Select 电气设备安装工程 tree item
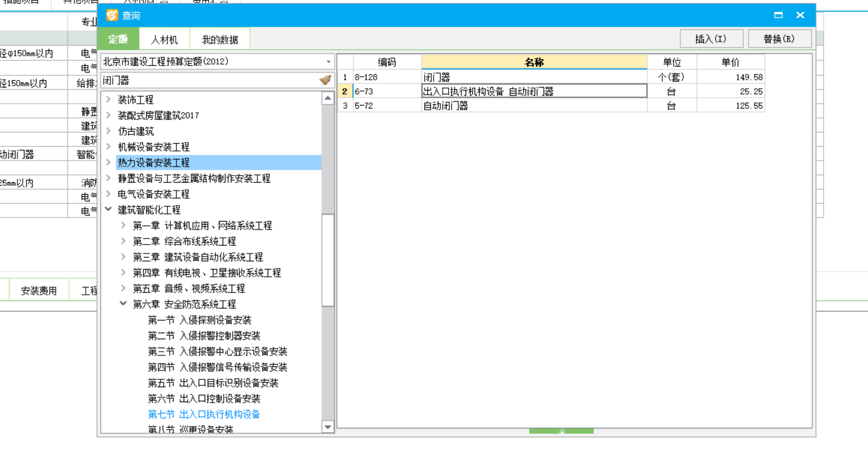This screenshot has width=868, height=462. 154,194
